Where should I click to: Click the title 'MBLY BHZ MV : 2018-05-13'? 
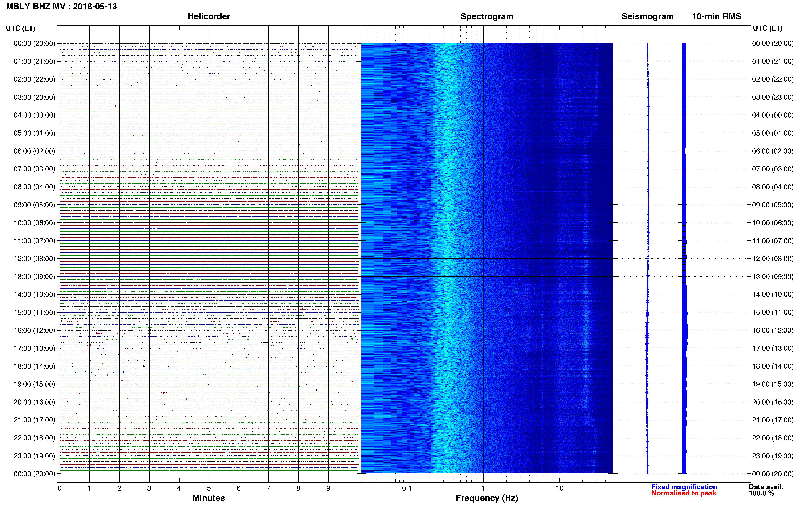point(61,6)
